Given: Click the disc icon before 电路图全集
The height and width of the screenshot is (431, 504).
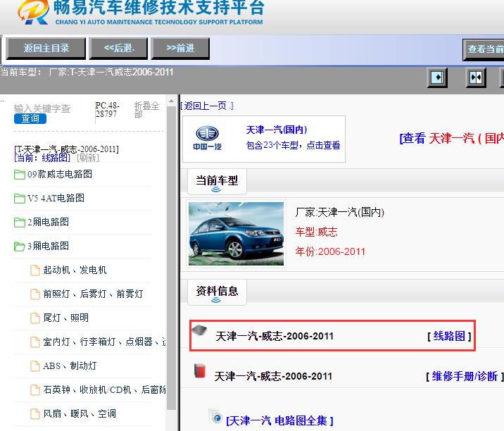Looking at the screenshot, I should tap(215, 416).
